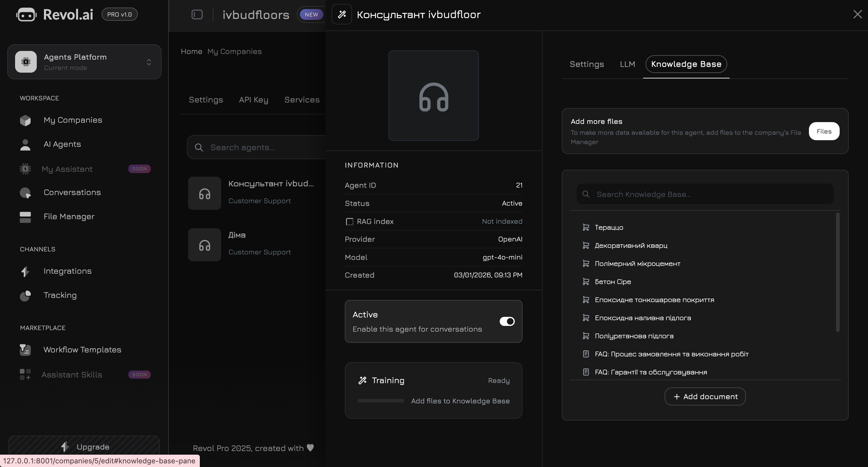Select the API Key company tab
This screenshot has height=467, width=868.
tap(253, 100)
